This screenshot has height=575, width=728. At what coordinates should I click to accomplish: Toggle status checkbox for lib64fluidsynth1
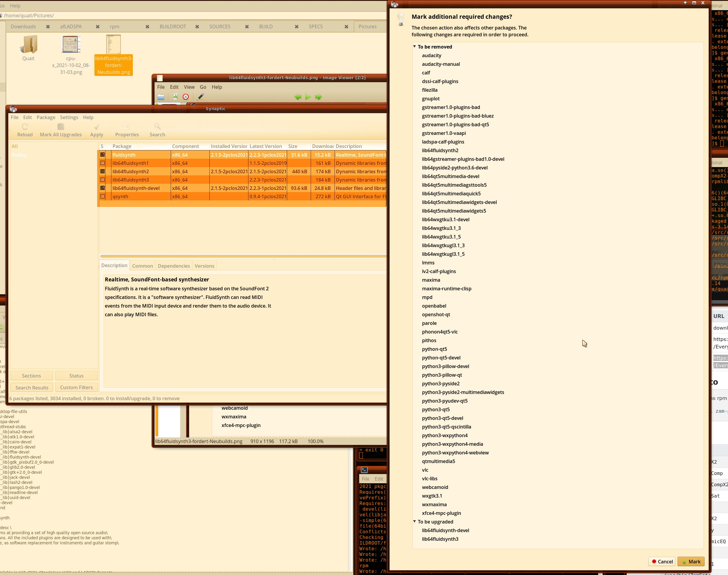click(x=103, y=163)
